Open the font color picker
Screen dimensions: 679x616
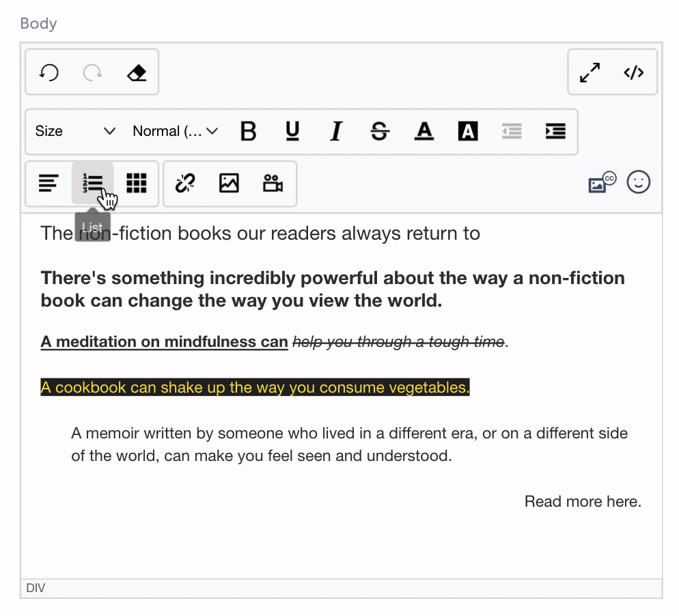click(x=424, y=131)
